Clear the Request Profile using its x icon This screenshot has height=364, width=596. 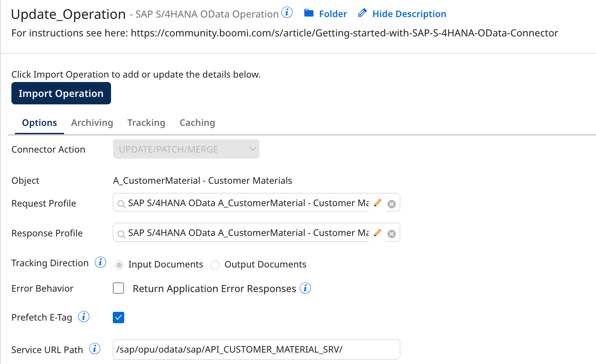(x=391, y=203)
